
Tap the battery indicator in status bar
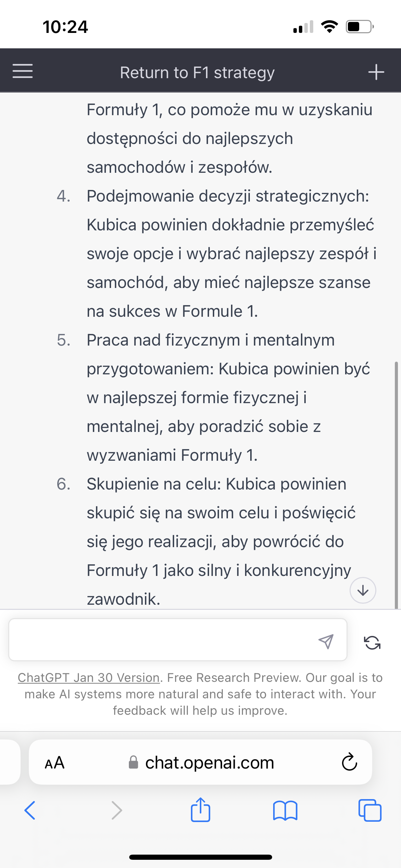pos(359,27)
